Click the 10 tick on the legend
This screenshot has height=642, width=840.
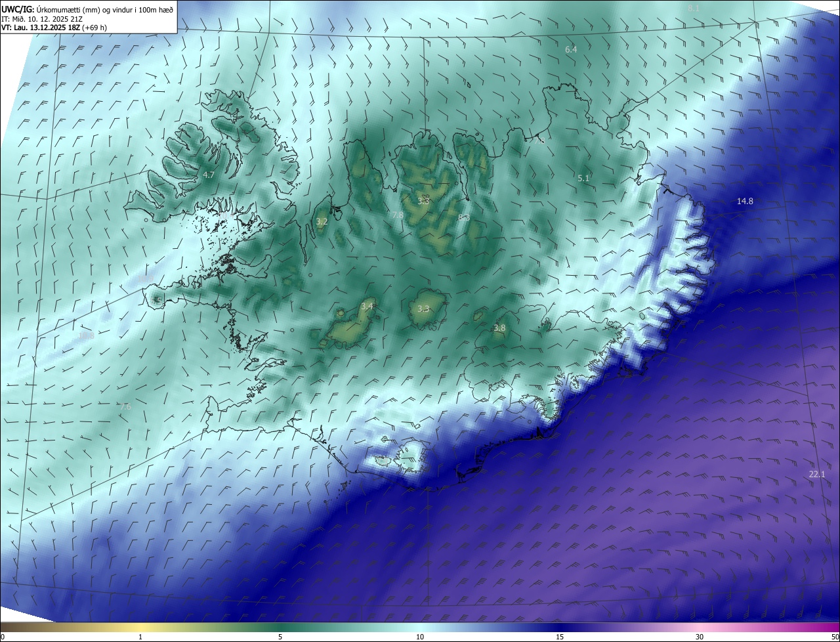[420, 637]
